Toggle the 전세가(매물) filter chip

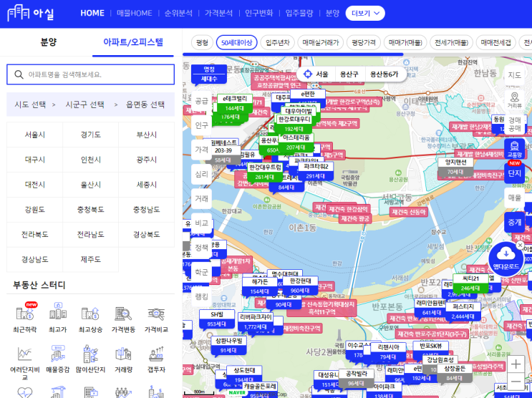coord(451,42)
